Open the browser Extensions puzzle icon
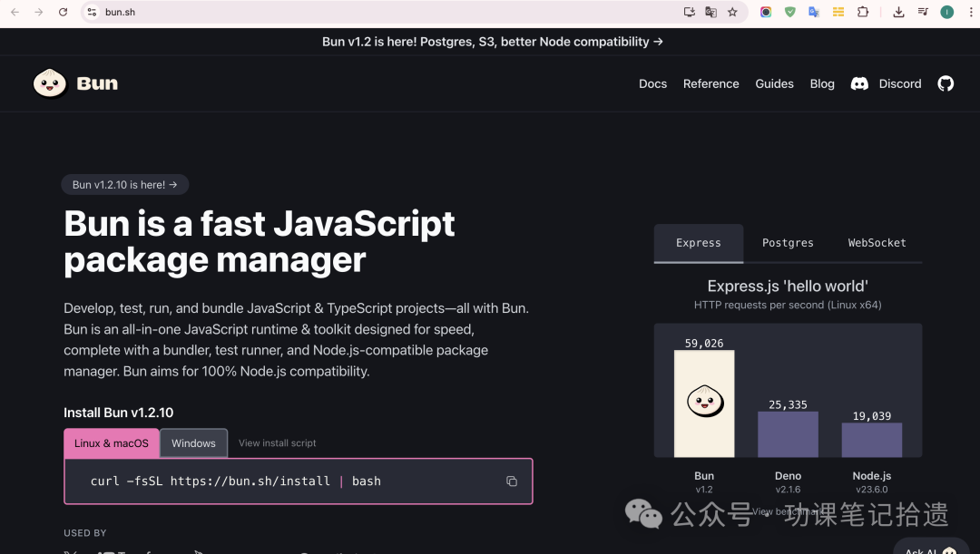 863,12
